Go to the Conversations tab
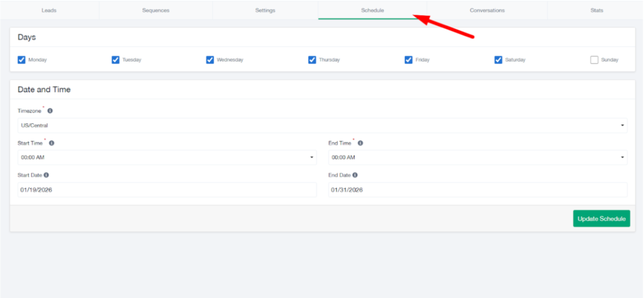Screen dimensions: 644x298 [487, 11]
